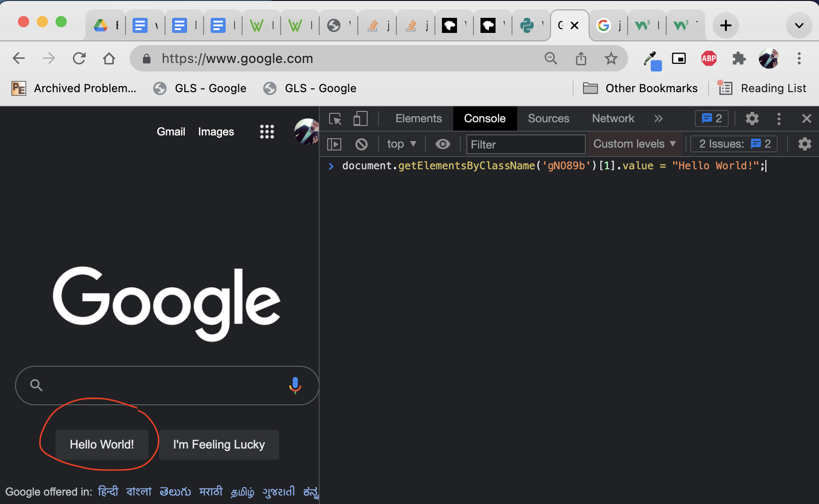Click the console Filter field
The height and width of the screenshot is (504, 819).
tap(526, 144)
